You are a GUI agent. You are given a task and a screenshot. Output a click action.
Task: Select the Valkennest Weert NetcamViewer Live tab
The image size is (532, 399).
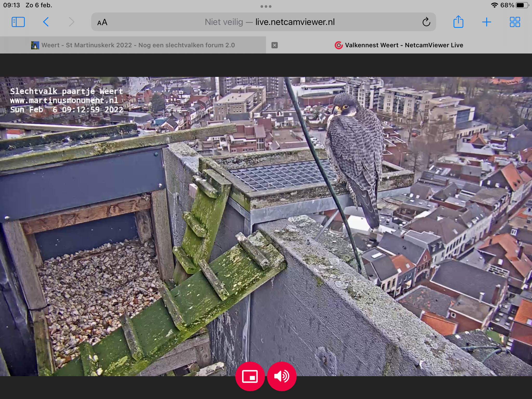click(399, 45)
